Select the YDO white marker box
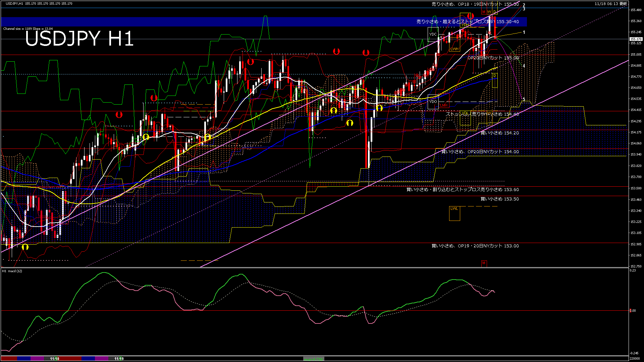 tap(433, 102)
